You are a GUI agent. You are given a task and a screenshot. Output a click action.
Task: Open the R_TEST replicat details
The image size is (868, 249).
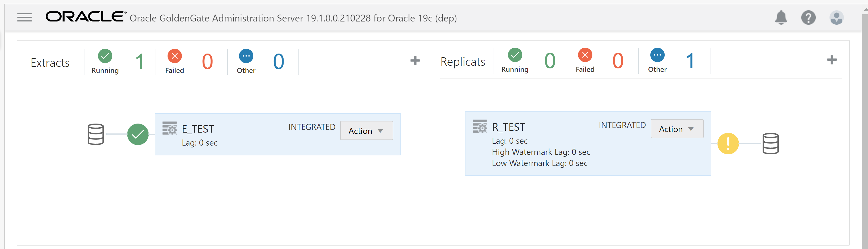click(x=508, y=127)
